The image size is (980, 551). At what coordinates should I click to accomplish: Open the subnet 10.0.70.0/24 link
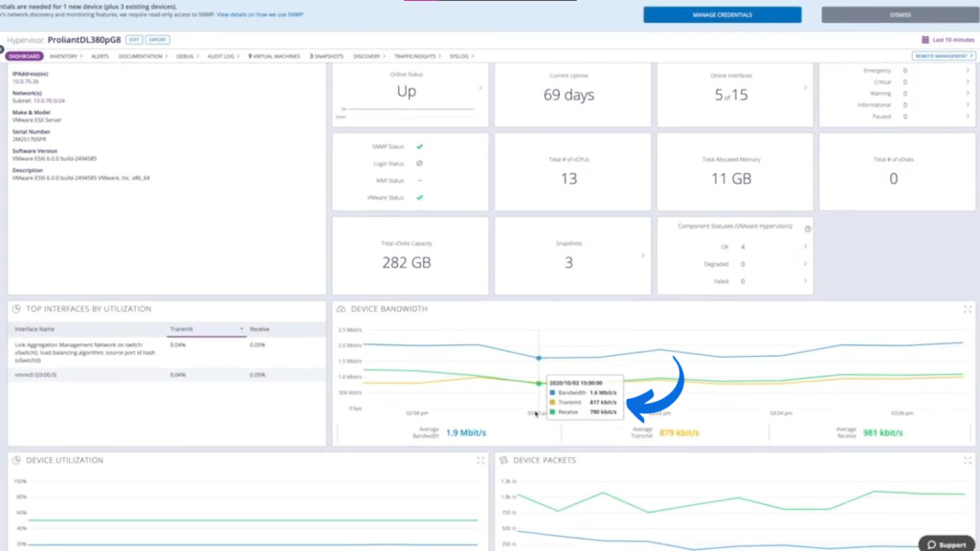point(49,100)
